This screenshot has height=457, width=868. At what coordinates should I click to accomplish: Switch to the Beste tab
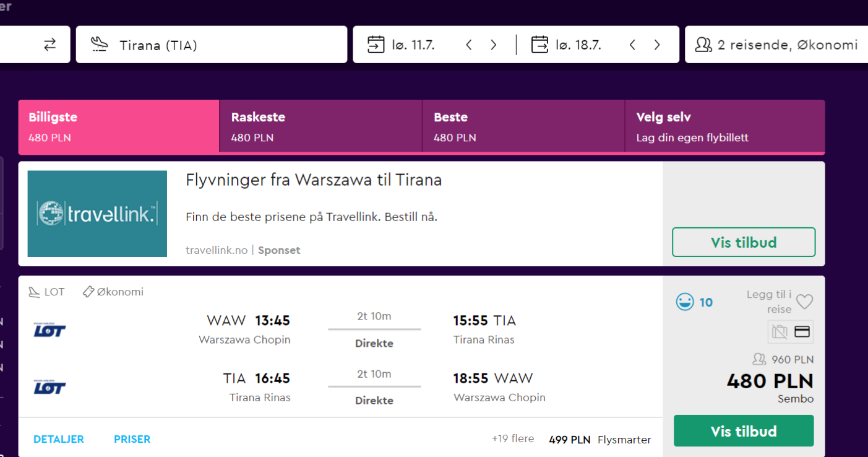[523, 127]
